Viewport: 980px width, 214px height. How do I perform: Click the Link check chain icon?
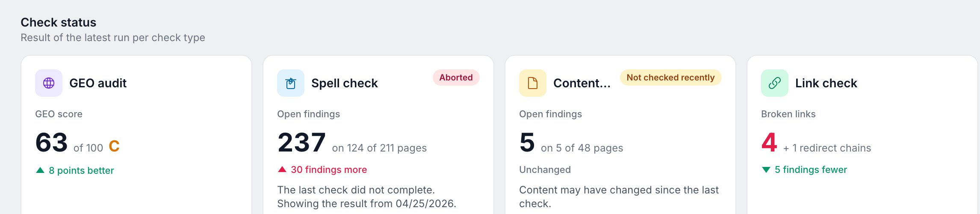tap(775, 83)
